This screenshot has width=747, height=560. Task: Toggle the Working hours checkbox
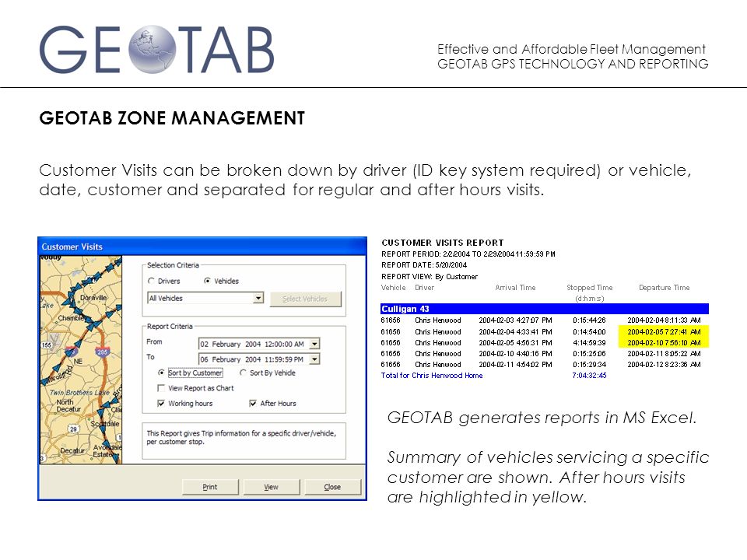coord(161,404)
